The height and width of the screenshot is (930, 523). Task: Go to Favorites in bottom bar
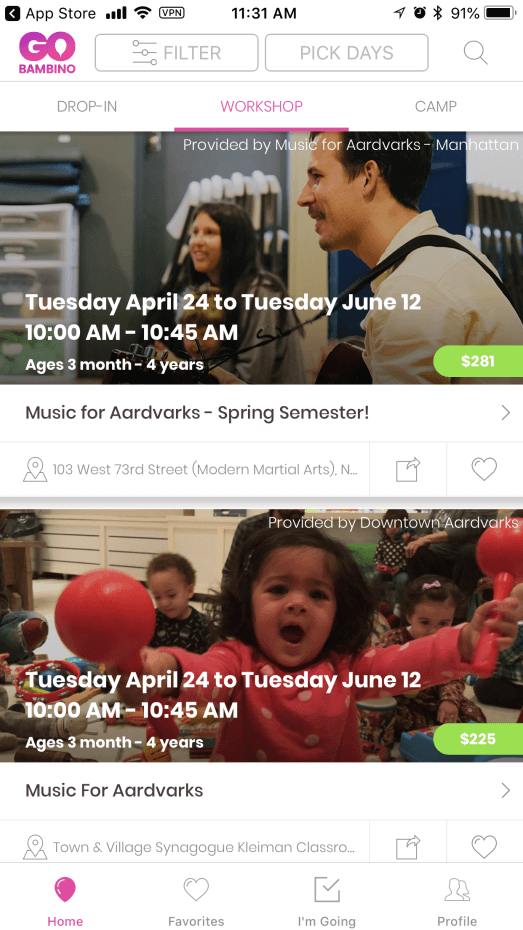click(196, 902)
